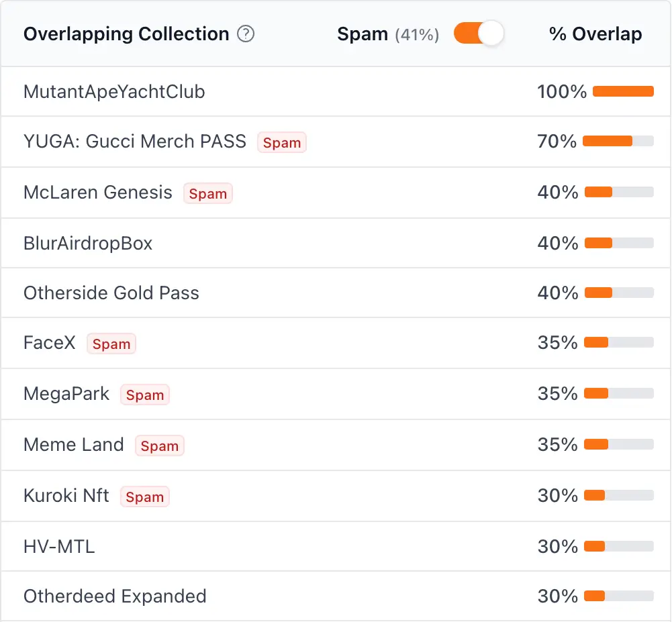
Task: Click the help icon beside Overlapping Collection
Action: tap(246, 34)
